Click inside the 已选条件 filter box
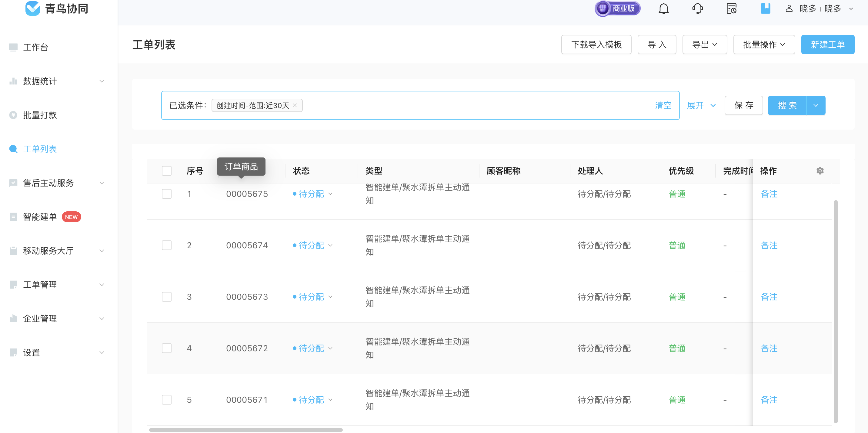The width and height of the screenshot is (868, 433). [x=420, y=105]
